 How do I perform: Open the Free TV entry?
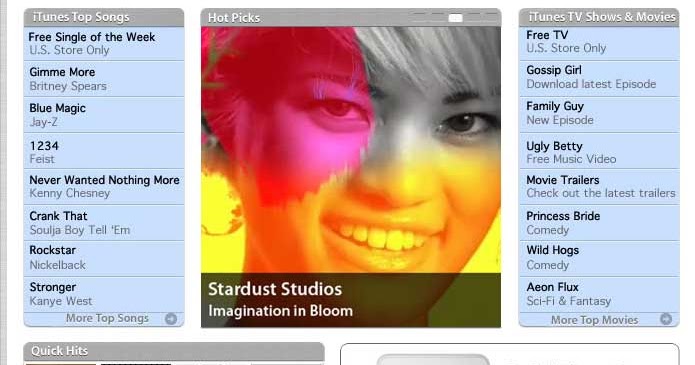coord(599,43)
